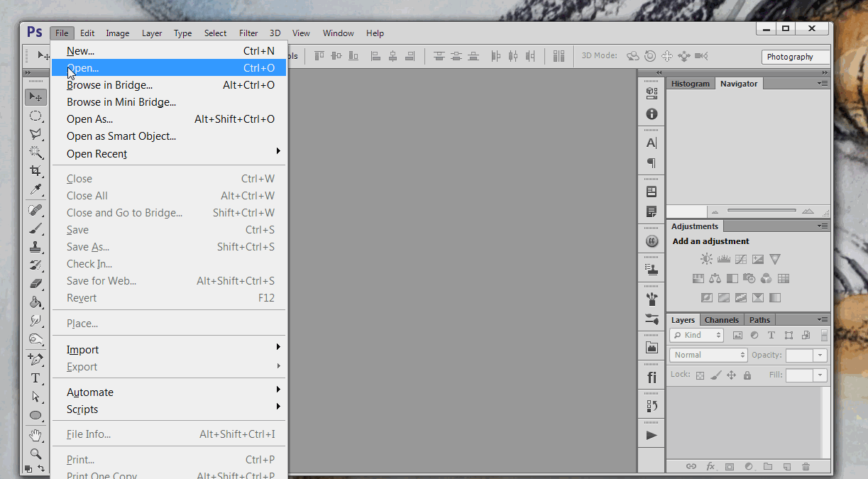
Task: Click the layer style fx button
Action: [x=710, y=466]
